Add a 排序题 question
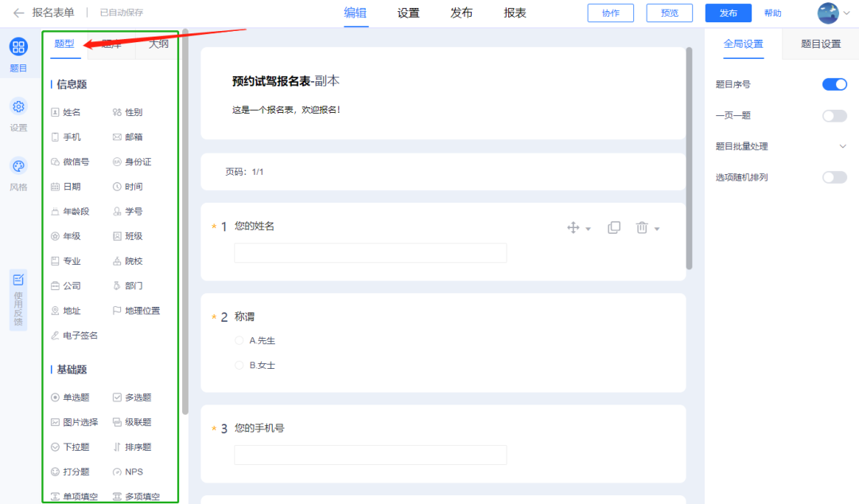This screenshot has height=504, width=859. point(132,447)
